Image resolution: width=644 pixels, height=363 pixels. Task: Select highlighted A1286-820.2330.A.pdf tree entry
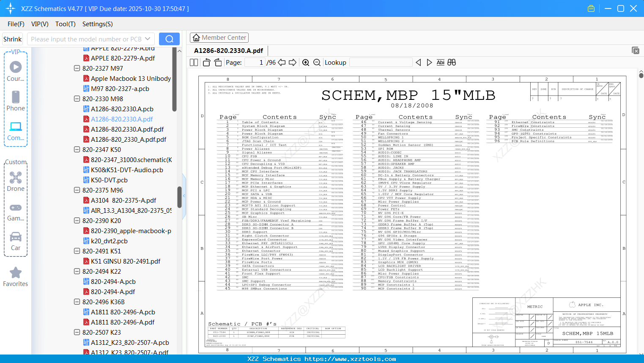pos(122,119)
